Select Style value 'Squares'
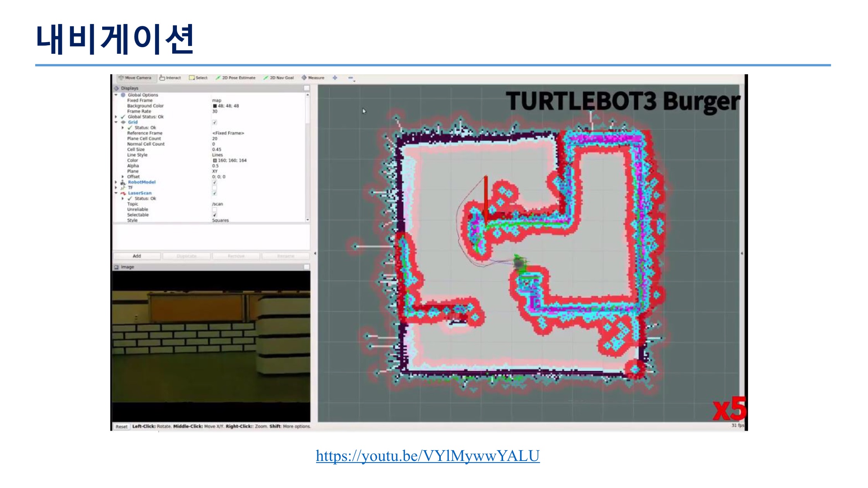This screenshot has height=488, width=868. (x=221, y=220)
